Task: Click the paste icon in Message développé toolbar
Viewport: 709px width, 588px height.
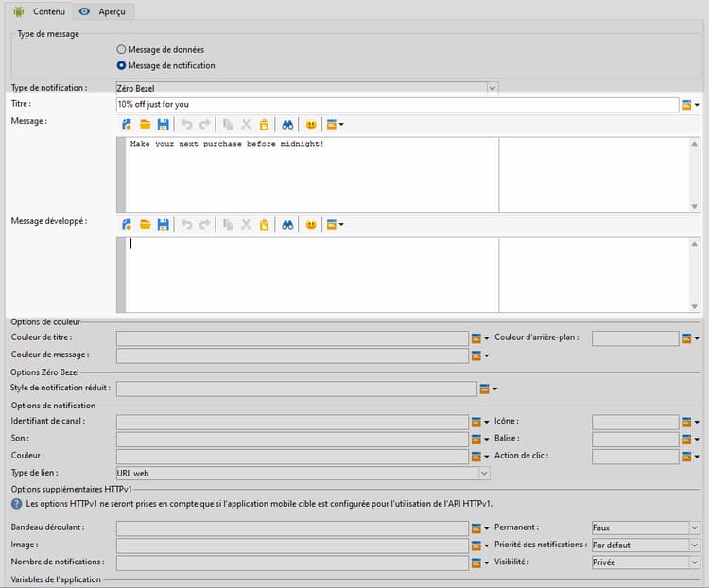Action: tap(264, 224)
